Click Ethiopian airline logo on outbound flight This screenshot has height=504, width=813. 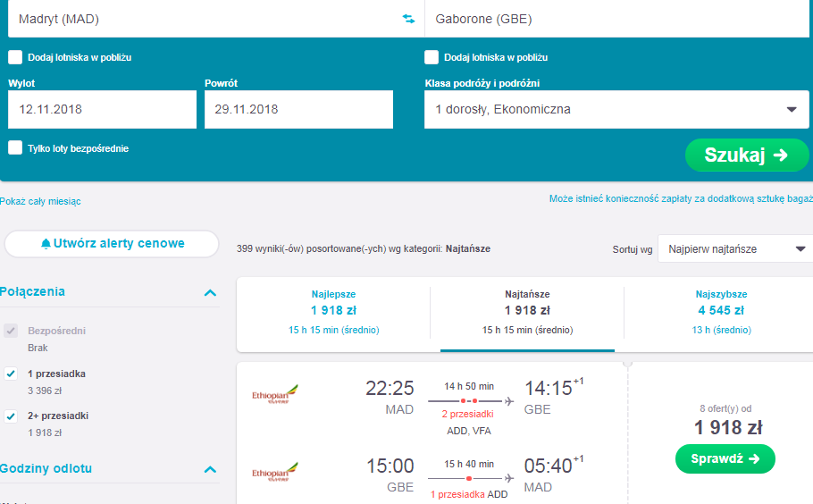275,395
